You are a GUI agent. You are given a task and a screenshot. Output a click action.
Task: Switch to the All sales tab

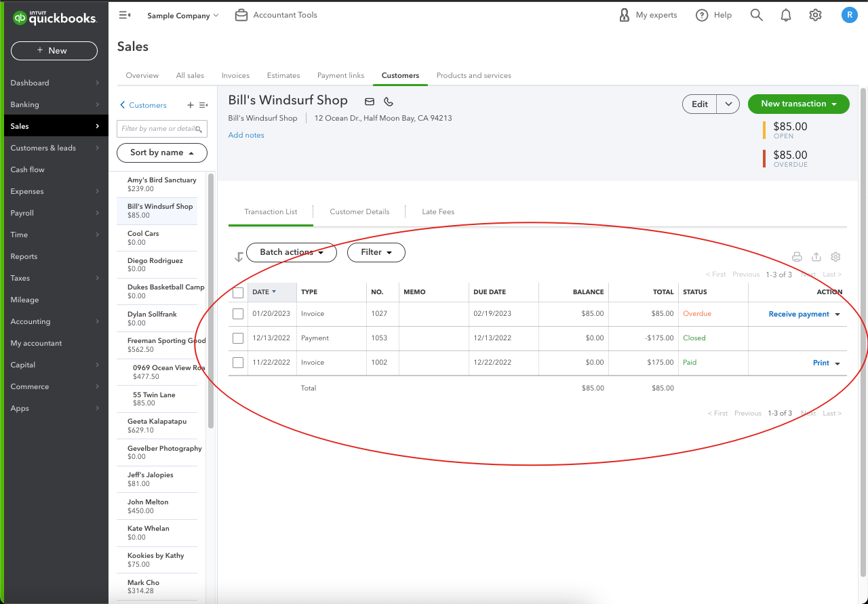pos(190,75)
